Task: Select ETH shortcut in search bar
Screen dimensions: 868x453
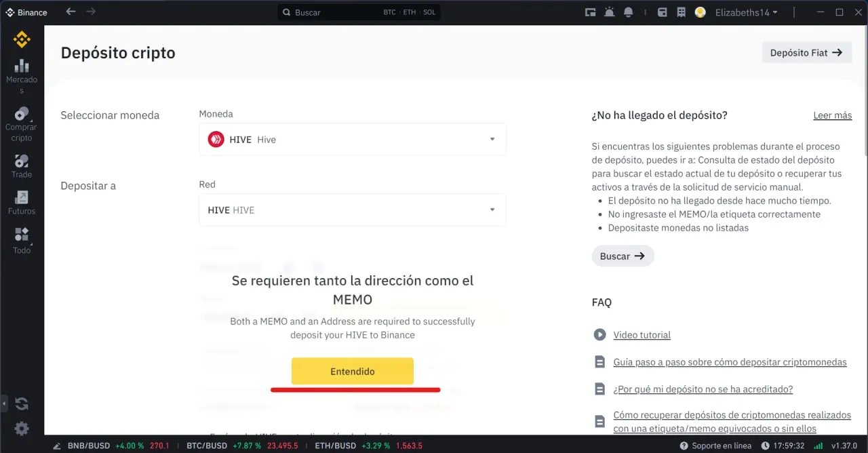Action: 409,12
